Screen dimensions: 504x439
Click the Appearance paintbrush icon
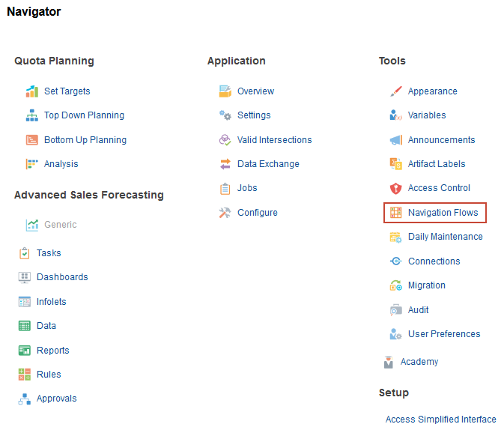click(x=396, y=91)
